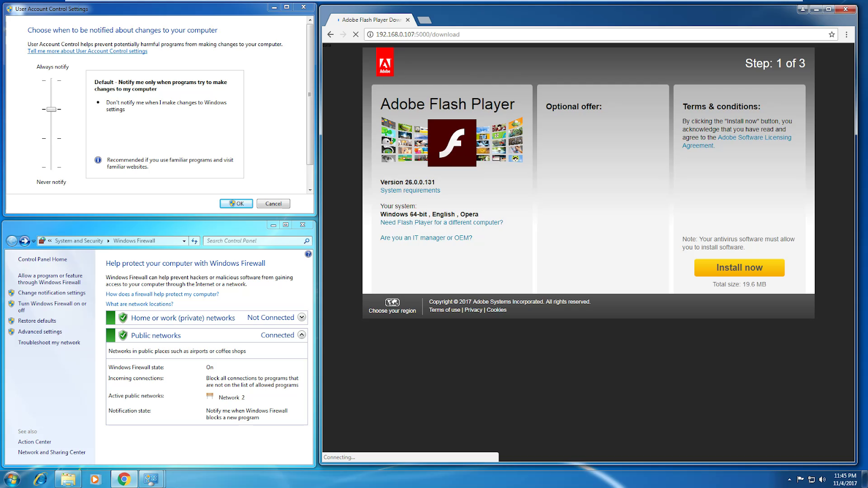Screen dimensions: 868x488
Task: Open the Windows Start menu
Action: point(12,479)
